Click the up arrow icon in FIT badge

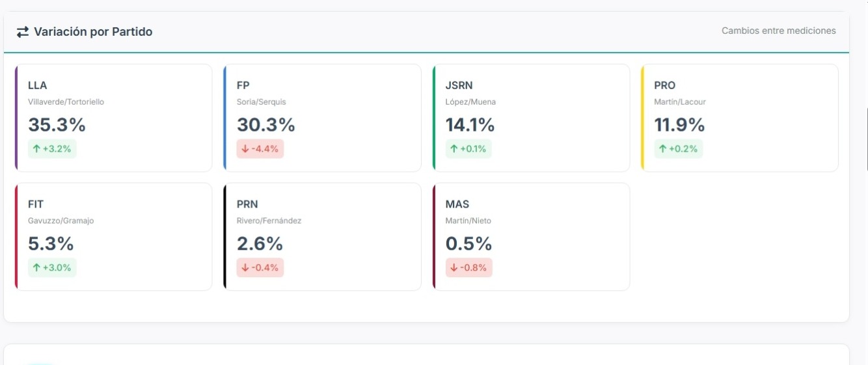37,267
